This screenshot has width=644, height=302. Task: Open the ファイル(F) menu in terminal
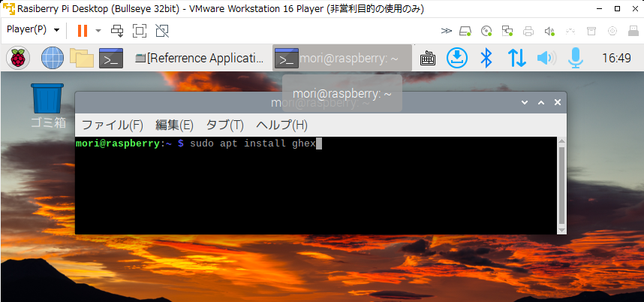point(113,125)
